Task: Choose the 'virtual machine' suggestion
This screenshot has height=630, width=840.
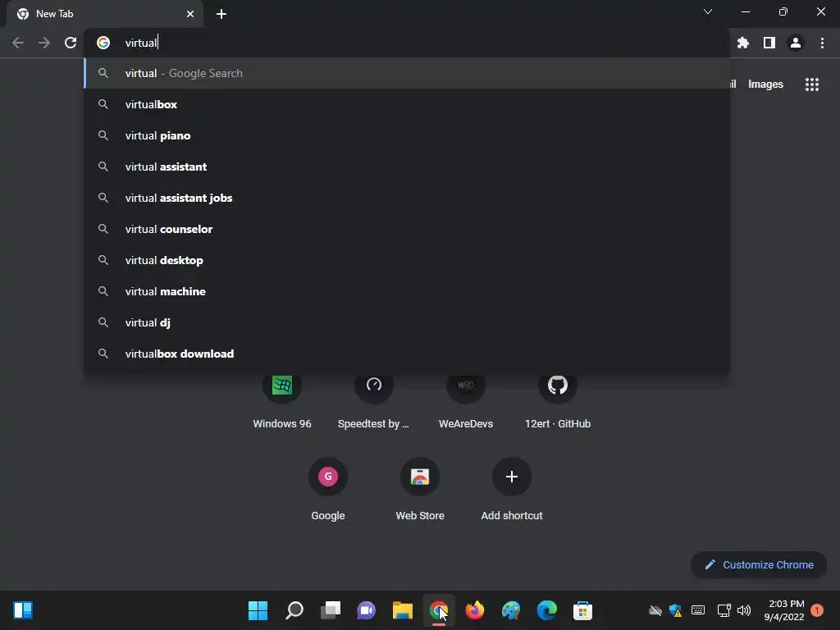Action: tap(407, 291)
